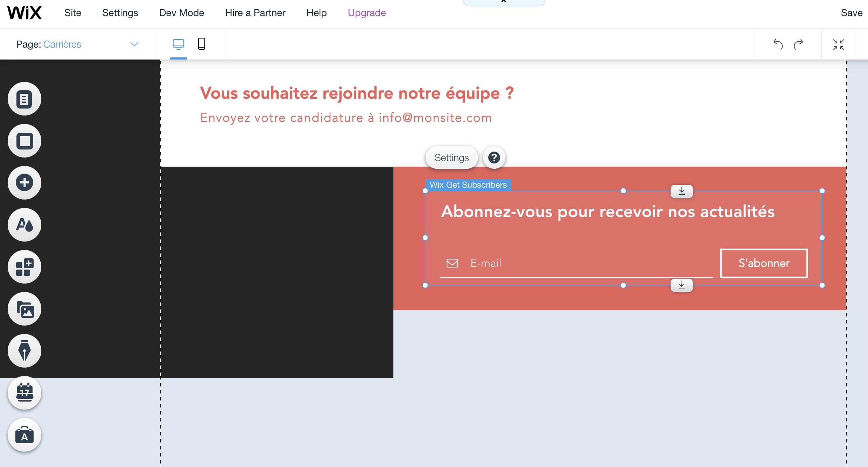Viewport: 868px width, 467px height.
Task: Click the Add elements plus icon
Action: pos(24,183)
